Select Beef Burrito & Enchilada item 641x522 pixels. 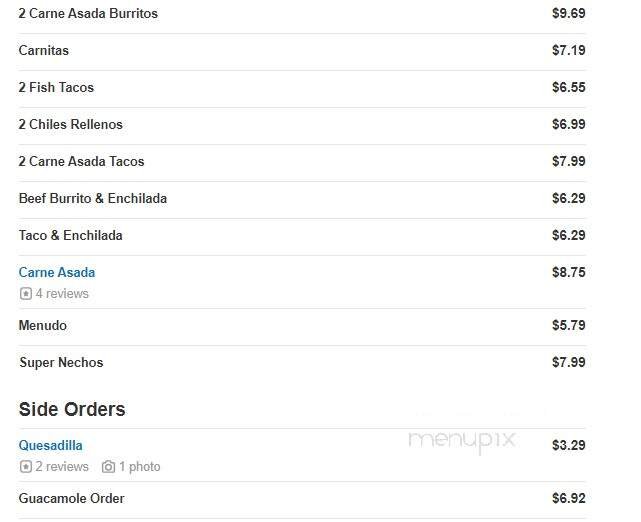click(x=93, y=199)
